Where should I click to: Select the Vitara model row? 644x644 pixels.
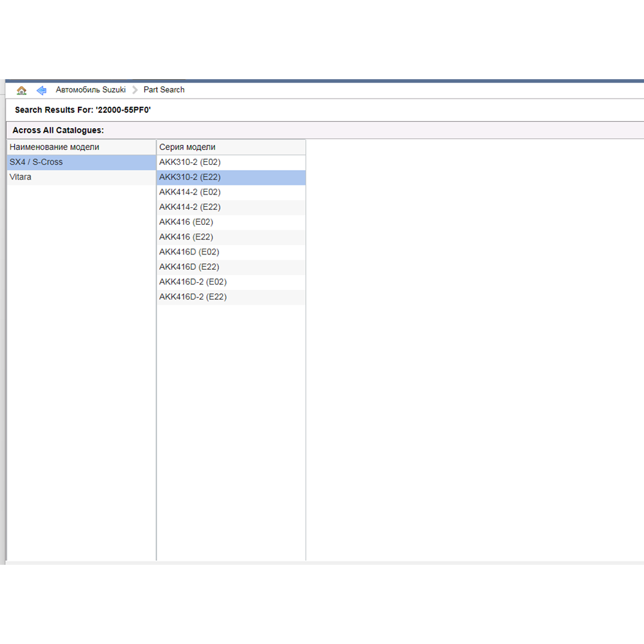(81, 177)
